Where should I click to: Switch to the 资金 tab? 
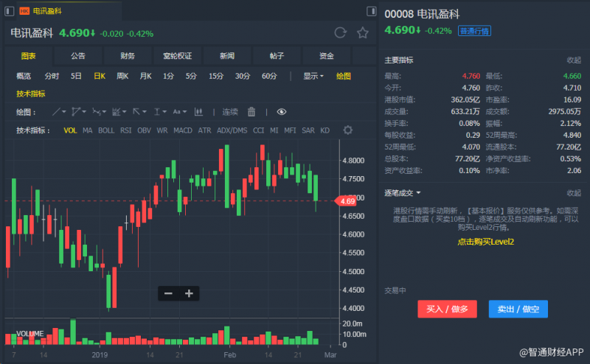point(326,56)
